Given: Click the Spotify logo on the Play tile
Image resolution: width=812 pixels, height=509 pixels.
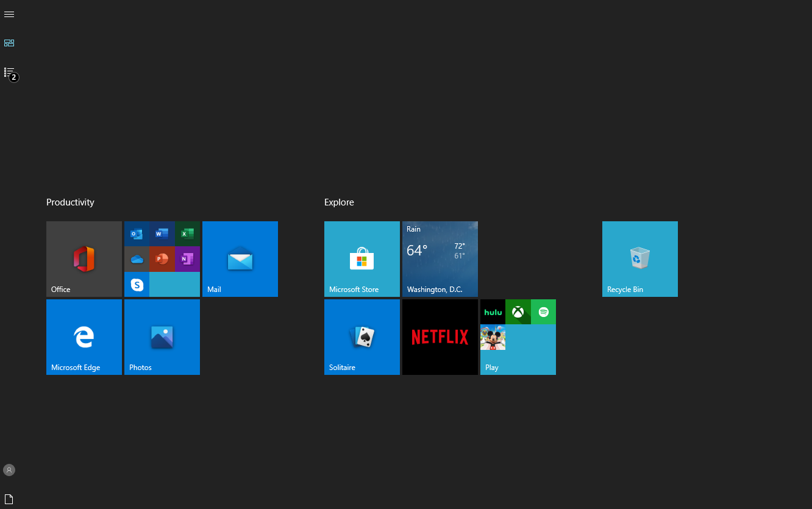Looking at the screenshot, I should 543,311.
